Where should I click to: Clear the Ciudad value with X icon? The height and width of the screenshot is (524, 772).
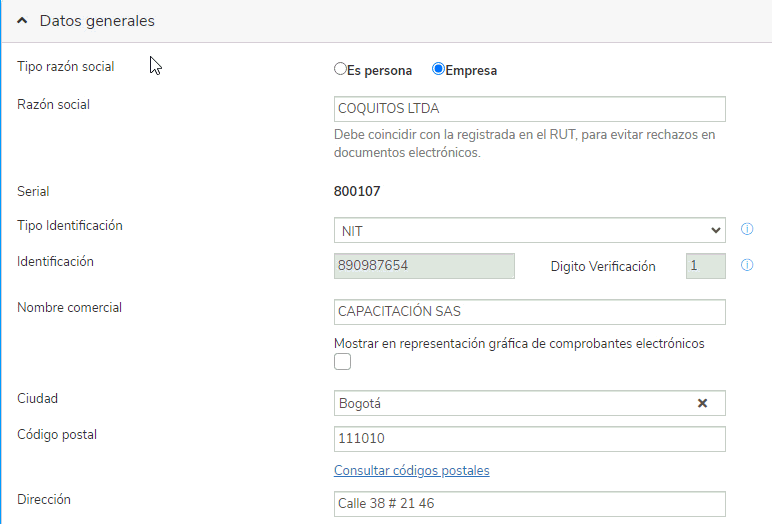click(703, 403)
